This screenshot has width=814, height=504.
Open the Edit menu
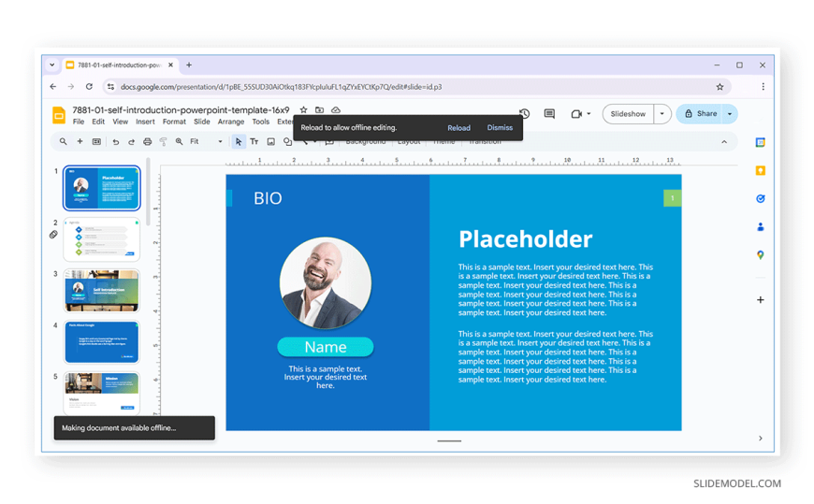click(x=98, y=122)
